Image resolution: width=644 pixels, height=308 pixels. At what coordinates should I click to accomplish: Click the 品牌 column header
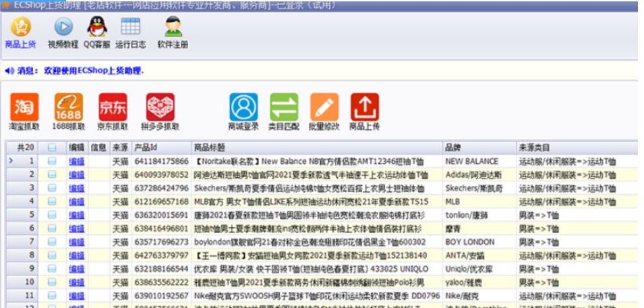(479, 148)
